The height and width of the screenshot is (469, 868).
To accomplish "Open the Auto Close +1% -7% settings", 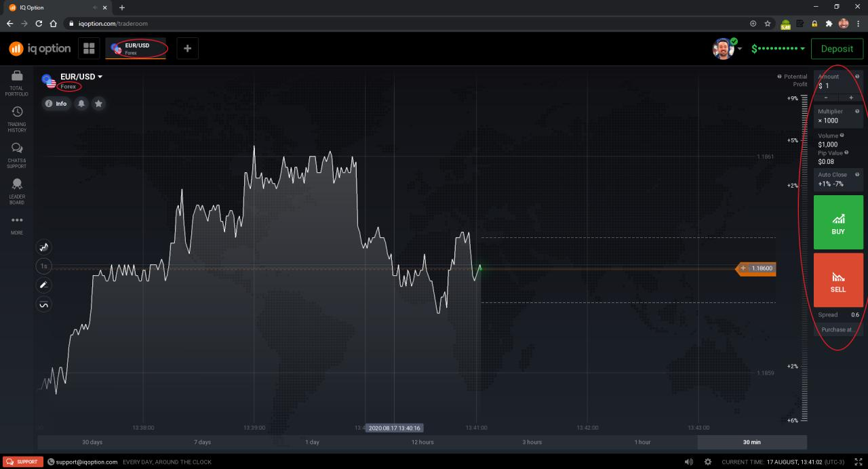I will tap(838, 180).
